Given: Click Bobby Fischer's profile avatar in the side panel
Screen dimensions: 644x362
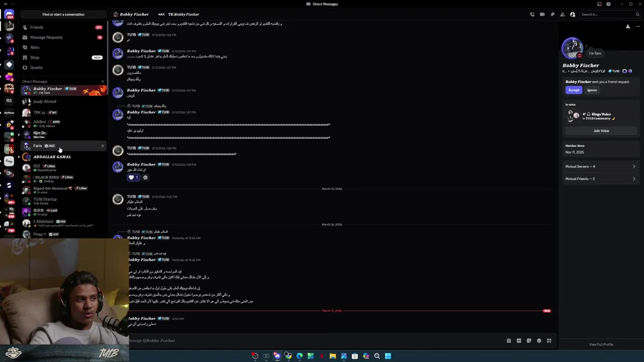Looking at the screenshot, I should [572, 48].
